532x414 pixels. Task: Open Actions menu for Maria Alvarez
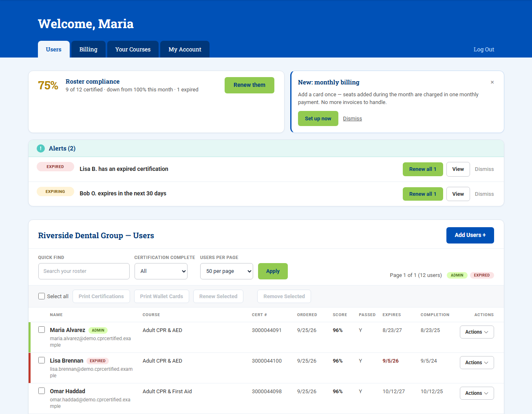coord(477,332)
